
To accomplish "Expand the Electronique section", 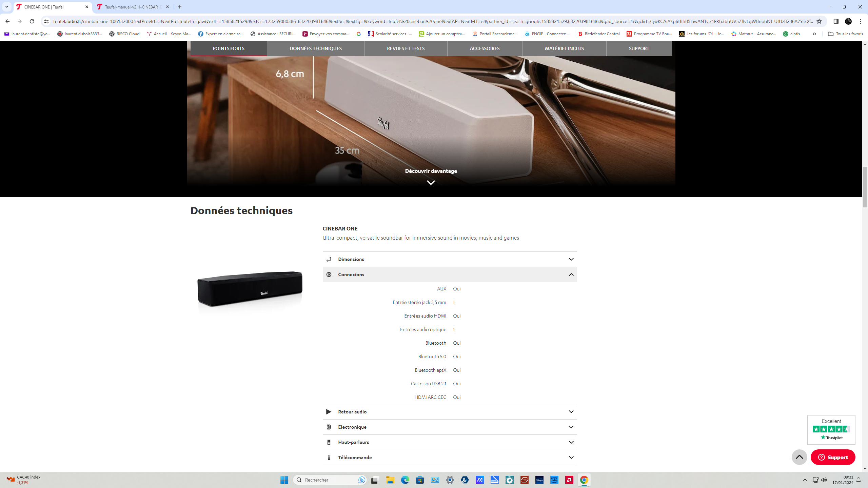I will 450,427.
